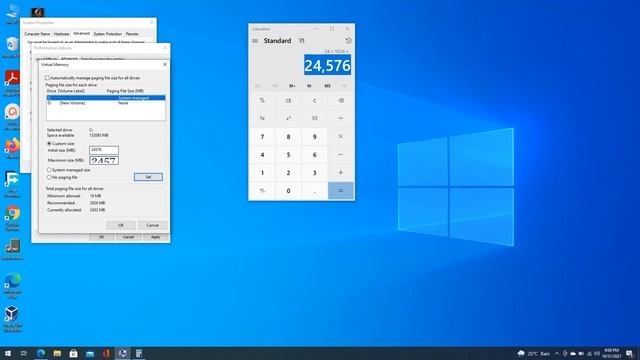Click digit 5 in Calculator

pyautogui.click(x=288, y=155)
